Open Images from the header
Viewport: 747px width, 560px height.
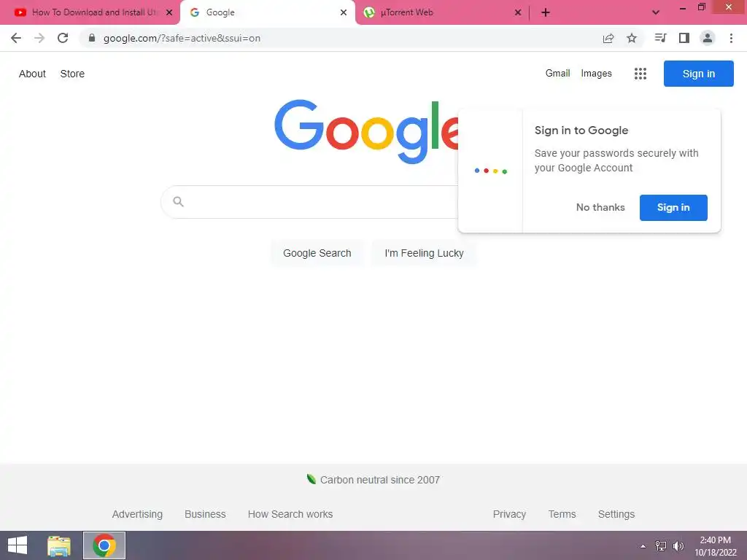tap(596, 74)
